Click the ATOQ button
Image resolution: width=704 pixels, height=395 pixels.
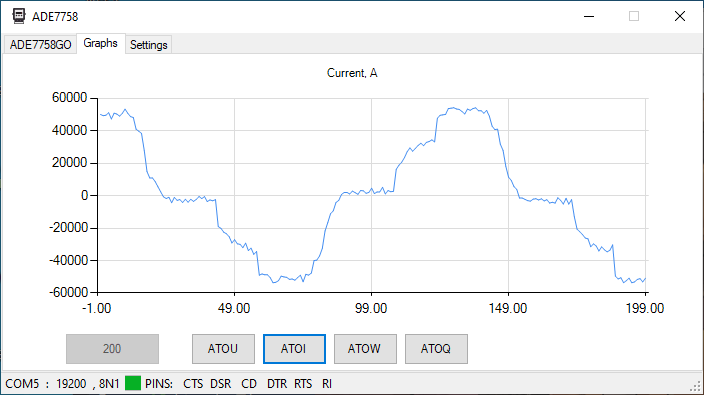pyautogui.click(x=436, y=349)
